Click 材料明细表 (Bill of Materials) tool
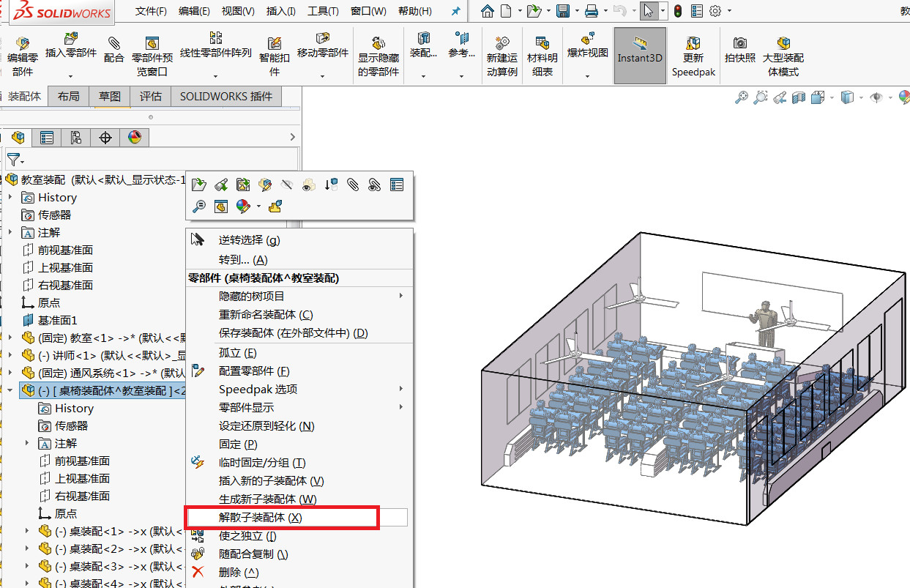The height and width of the screenshot is (588, 910). 542,56
